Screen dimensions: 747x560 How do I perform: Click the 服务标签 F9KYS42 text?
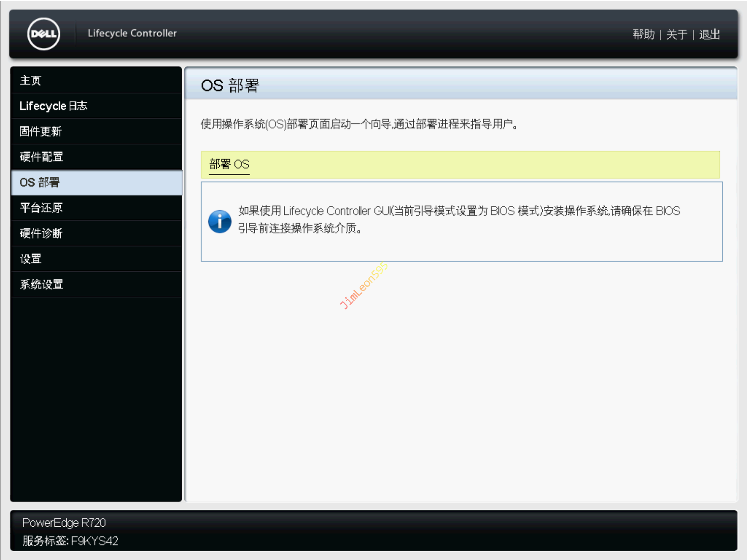click(x=70, y=541)
